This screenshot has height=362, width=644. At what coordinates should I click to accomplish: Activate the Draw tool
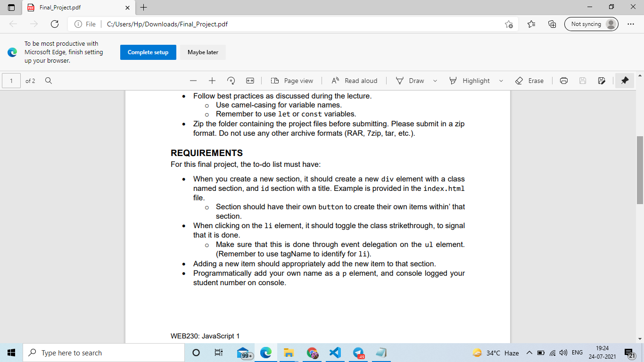tap(410, 81)
